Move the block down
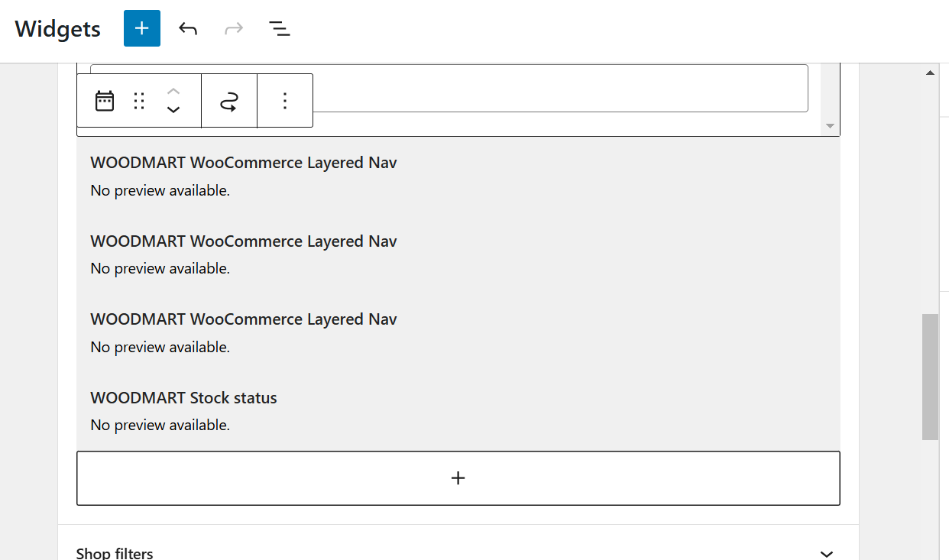Image resolution: width=949 pixels, height=560 pixels. point(173,110)
